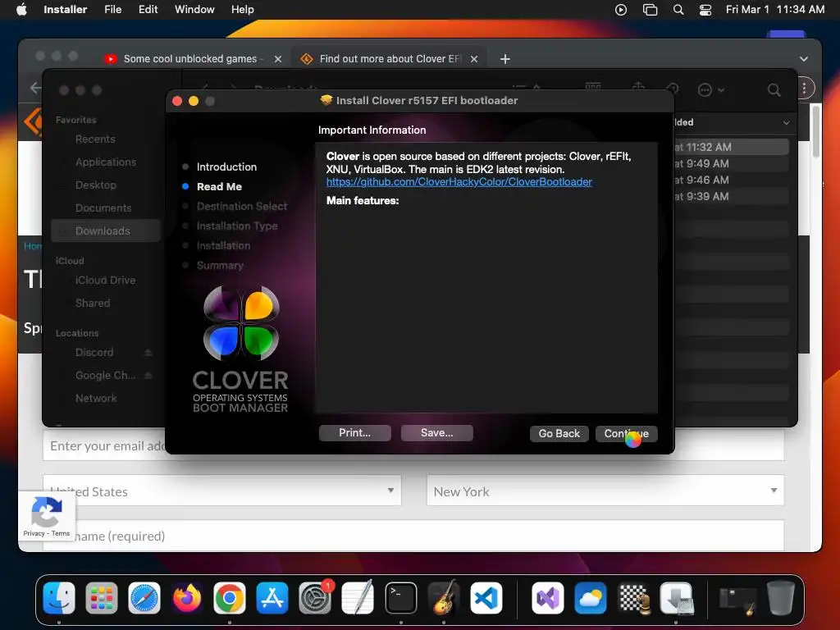840x630 pixels.
Task: Click the Installer drive icon in Dock
Action: pyautogui.click(x=677, y=598)
